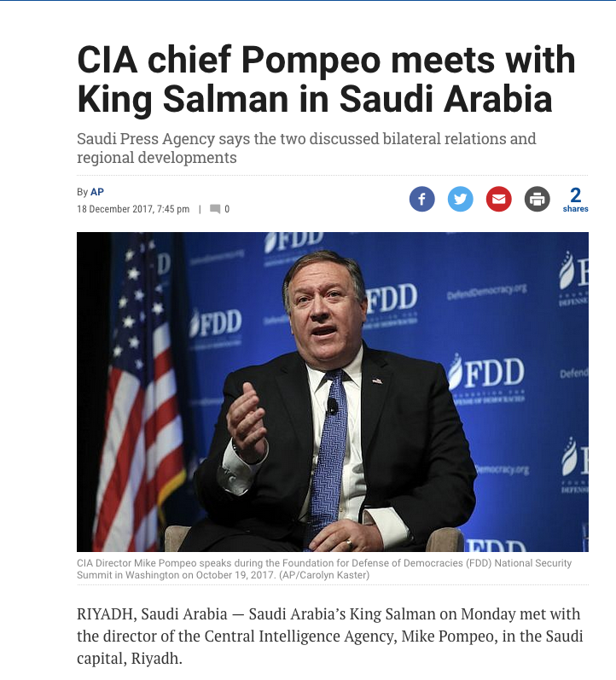This screenshot has width=616, height=680.
Task: Click the Twitter share icon
Action: [461, 200]
